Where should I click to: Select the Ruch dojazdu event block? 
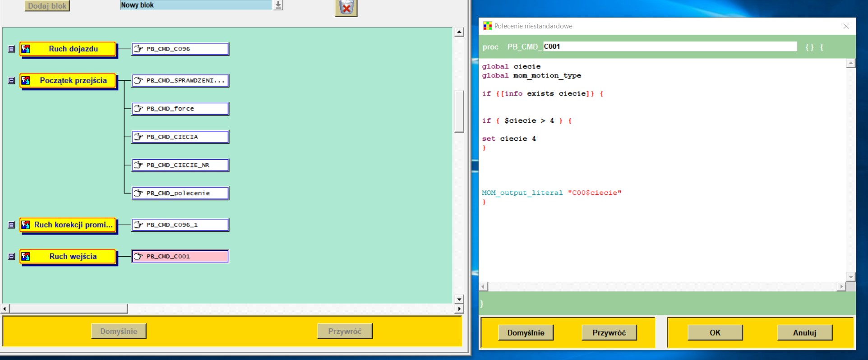pyautogui.click(x=68, y=49)
